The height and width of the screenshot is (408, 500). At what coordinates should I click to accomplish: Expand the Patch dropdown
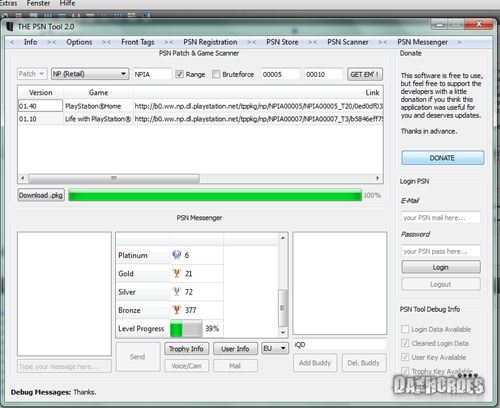pyautogui.click(x=32, y=74)
